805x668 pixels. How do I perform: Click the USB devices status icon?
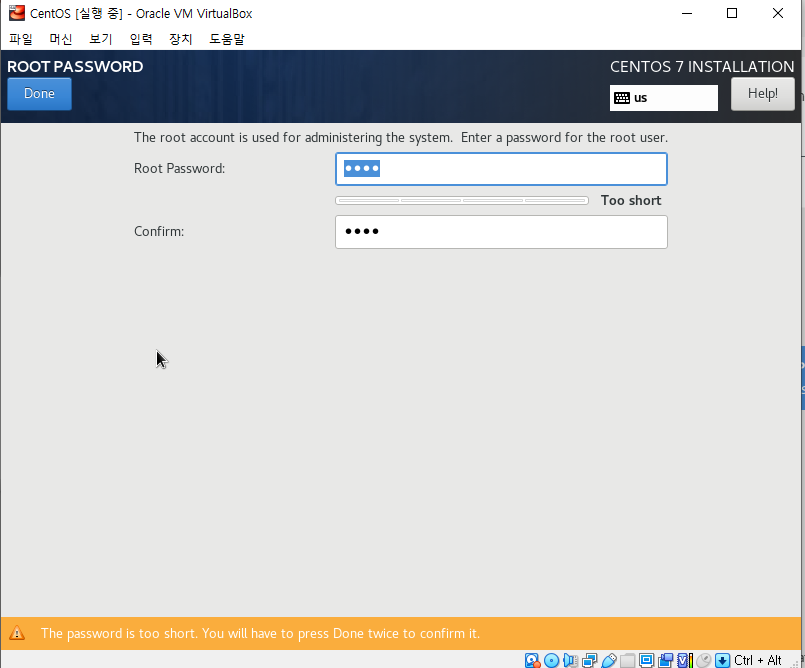pyautogui.click(x=609, y=660)
